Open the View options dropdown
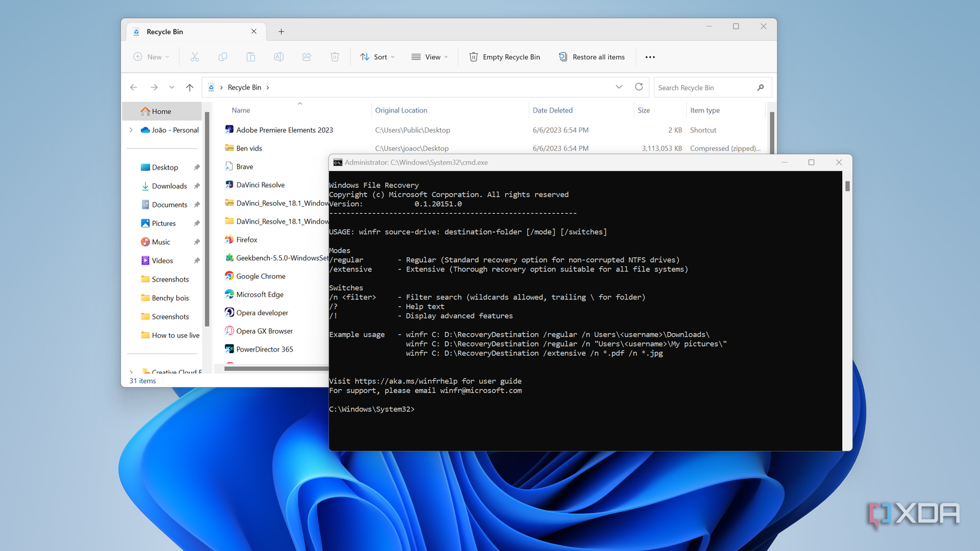Viewport: 980px width, 551px height. coord(430,57)
